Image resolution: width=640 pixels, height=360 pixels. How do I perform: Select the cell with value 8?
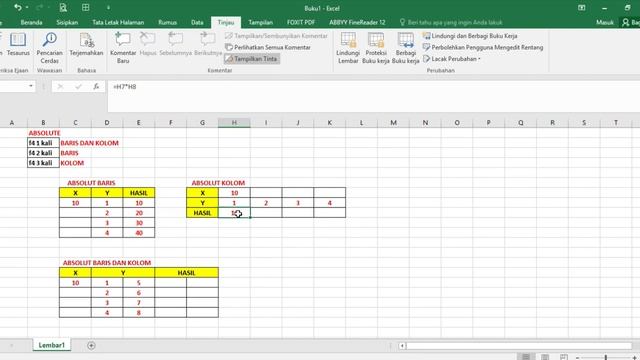[139, 313]
